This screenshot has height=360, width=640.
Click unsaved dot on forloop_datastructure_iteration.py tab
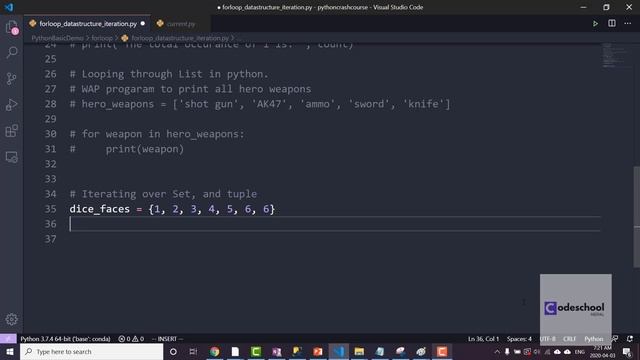coord(142,24)
